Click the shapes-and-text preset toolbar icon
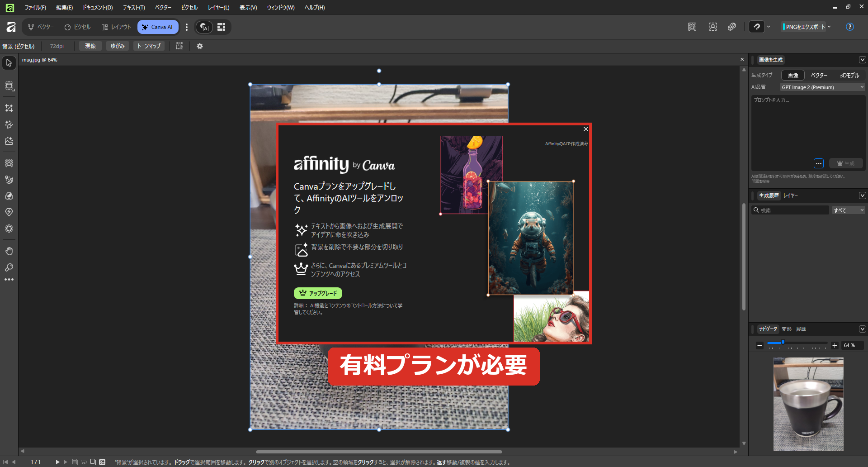868x467 pixels. pos(205,27)
